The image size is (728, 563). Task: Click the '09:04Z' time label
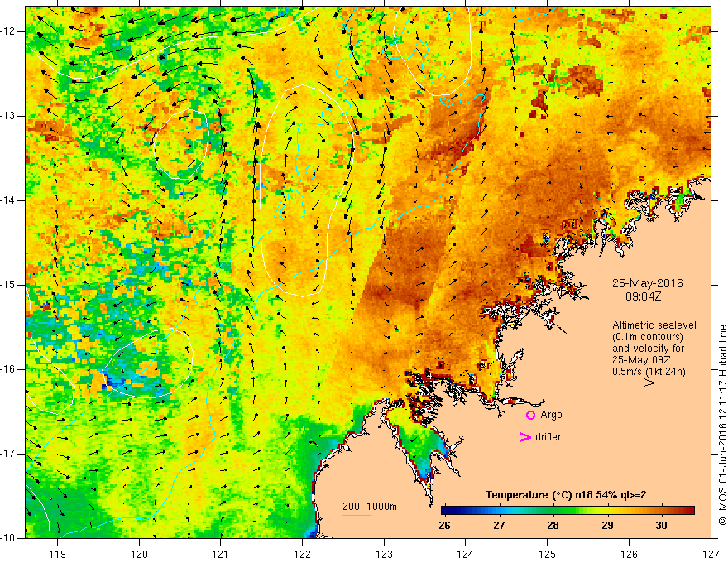pos(643,296)
